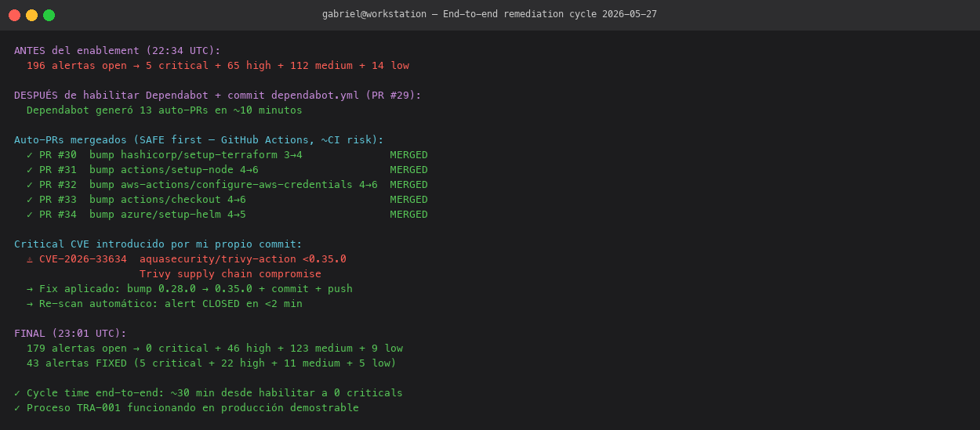
Task: Click the MERGED status of PR #30
Action: click(409, 155)
